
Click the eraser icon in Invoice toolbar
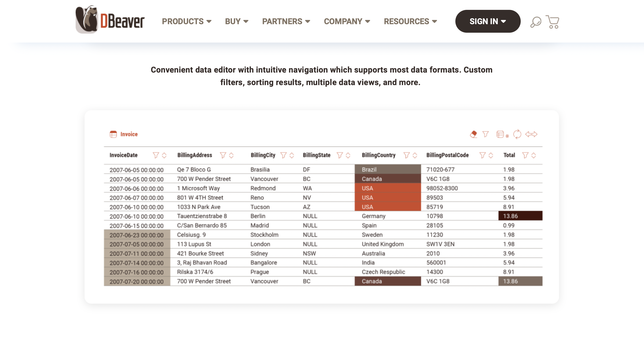click(473, 134)
